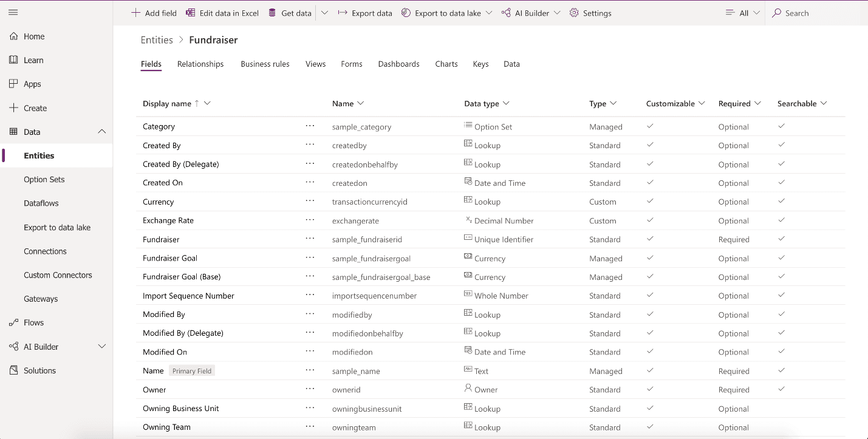Click the Get data icon
Screen dimensions: 868x439
click(272, 13)
